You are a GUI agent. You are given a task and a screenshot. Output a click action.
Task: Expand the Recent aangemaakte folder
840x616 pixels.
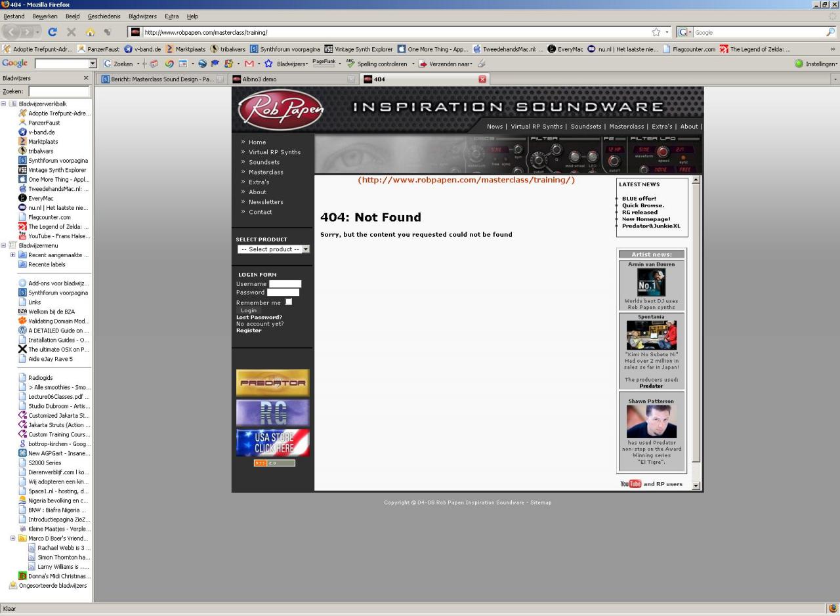coord(13,255)
